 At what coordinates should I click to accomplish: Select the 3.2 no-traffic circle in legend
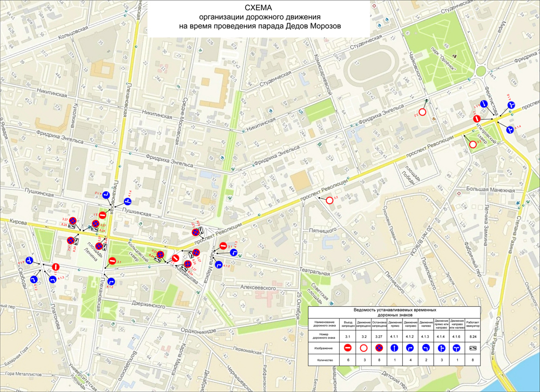pyautogui.click(x=363, y=348)
